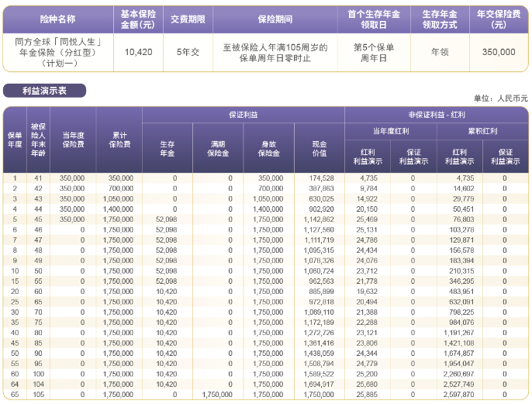This screenshot has width=532, height=404.
Task: Click the 年领 payout method cell
Action: pos(440,52)
